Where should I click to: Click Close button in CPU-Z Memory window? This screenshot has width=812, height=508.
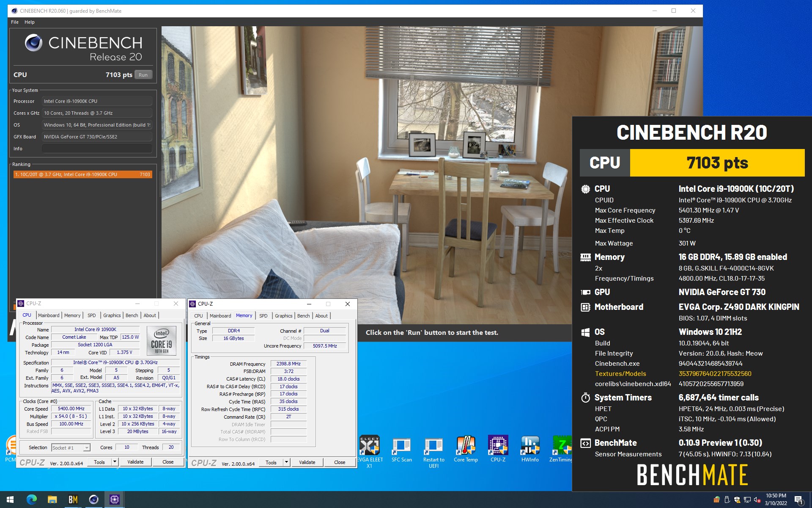(340, 462)
